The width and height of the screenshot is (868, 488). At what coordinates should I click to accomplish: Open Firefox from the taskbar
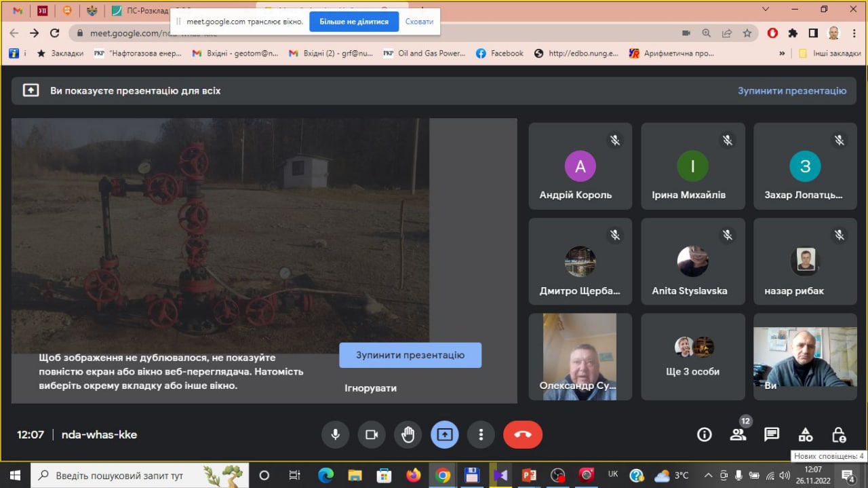[x=413, y=475]
